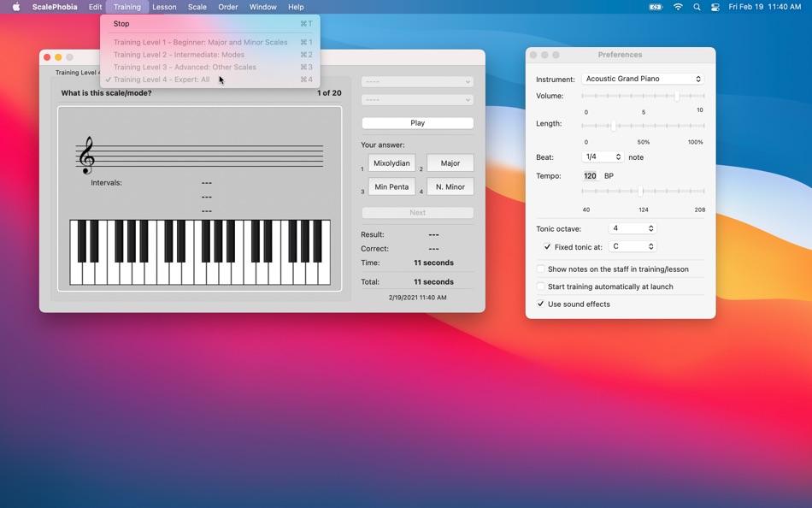Open the ScalePhobia application menu
Screen dimensions: 812x508
tap(55, 7)
